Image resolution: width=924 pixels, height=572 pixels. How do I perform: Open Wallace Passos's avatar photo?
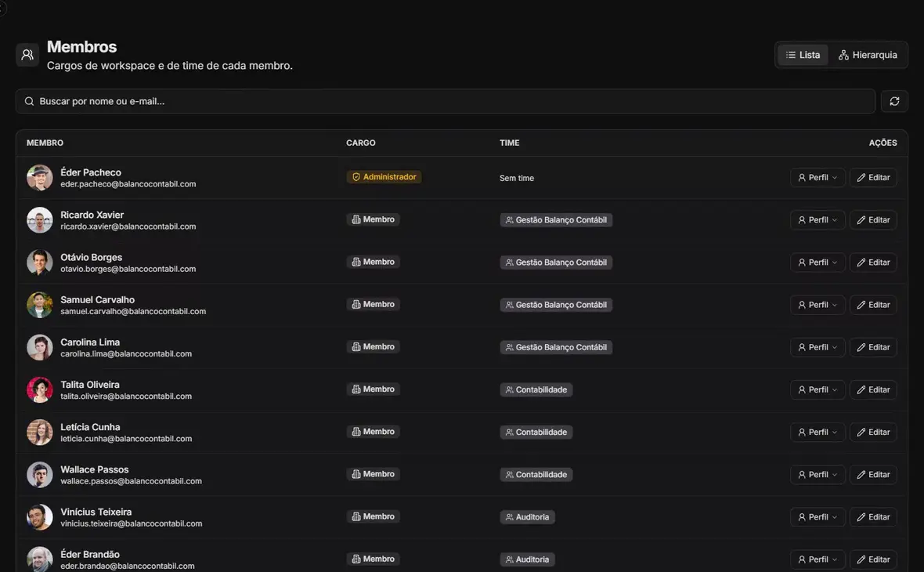39,475
